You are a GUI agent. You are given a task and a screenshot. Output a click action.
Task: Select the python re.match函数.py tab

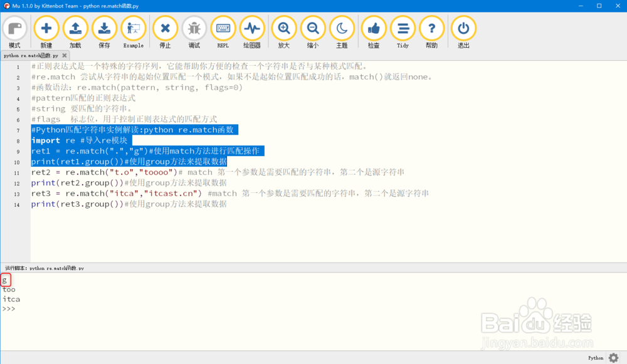(x=31, y=56)
